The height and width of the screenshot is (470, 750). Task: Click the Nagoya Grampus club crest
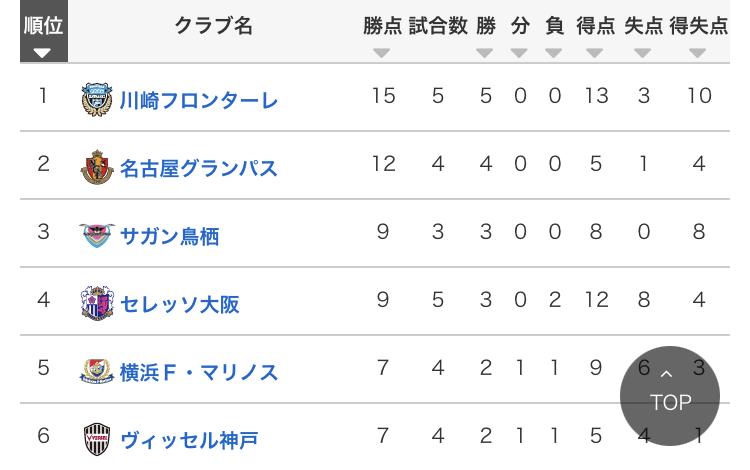[x=97, y=167]
